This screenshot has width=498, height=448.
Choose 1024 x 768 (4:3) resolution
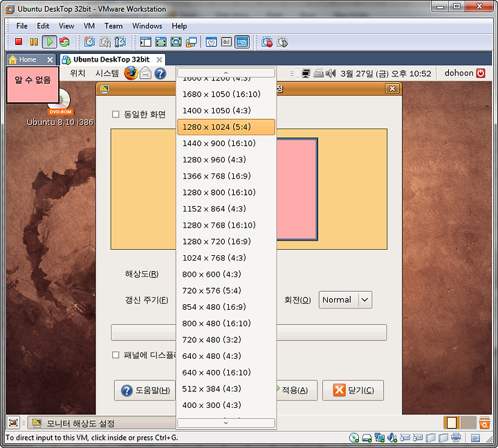(x=225, y=258)
